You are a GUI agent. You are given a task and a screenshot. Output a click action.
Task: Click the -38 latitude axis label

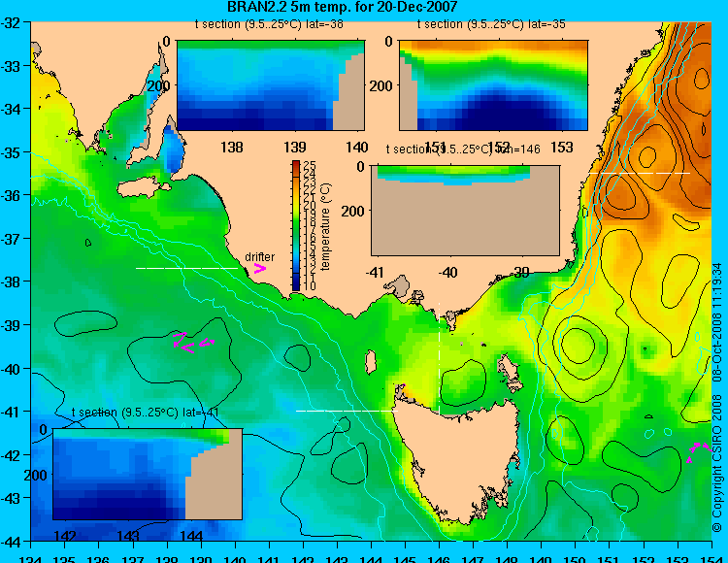pos(11,281)
